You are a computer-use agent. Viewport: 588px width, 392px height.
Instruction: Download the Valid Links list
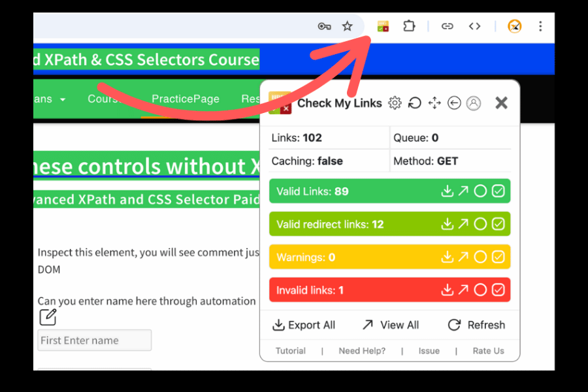pyautogui.click(x=447, y=191)
